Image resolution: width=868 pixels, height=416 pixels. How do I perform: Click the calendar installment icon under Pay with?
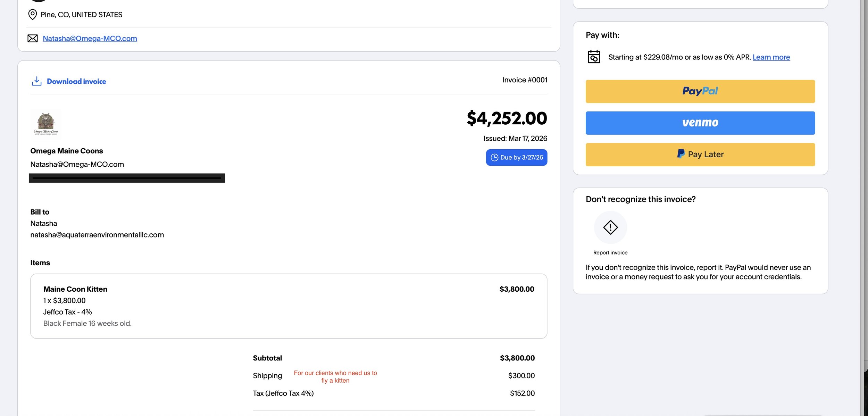pyautogui.click(x=594, y=57)
